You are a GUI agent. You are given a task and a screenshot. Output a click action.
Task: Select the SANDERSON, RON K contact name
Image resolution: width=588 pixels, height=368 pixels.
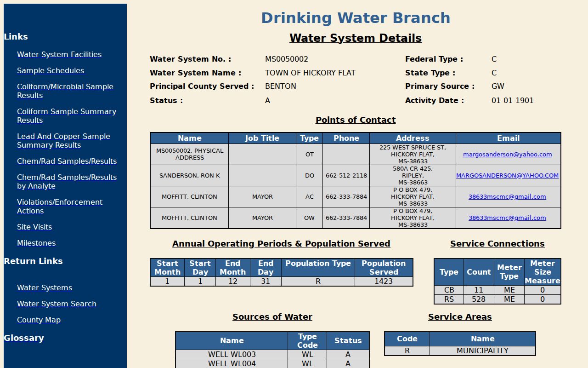(189, 176)
